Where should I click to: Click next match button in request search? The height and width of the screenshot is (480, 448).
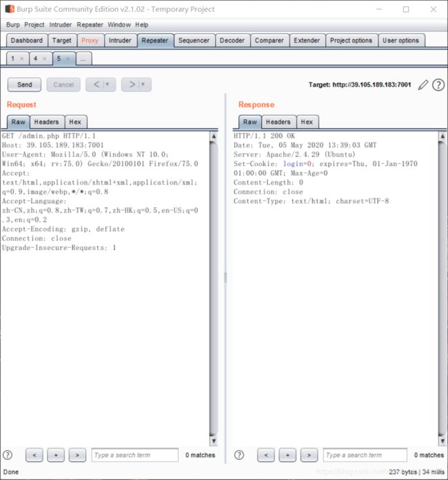77,455
